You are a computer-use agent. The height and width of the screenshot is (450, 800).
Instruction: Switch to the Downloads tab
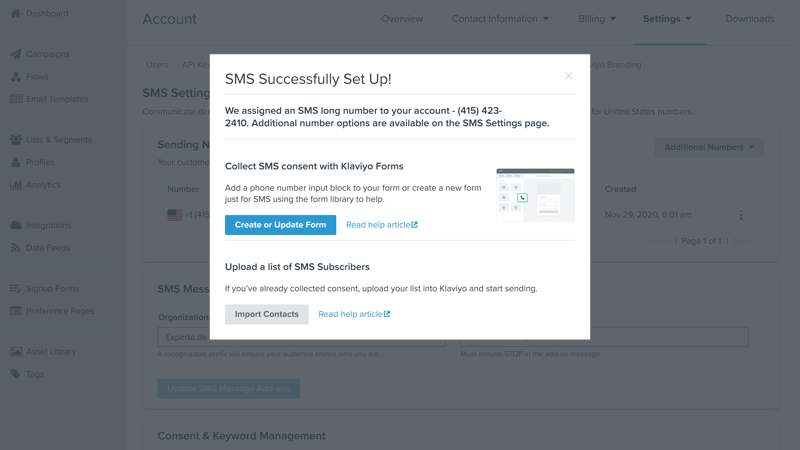tap(750, 19)
